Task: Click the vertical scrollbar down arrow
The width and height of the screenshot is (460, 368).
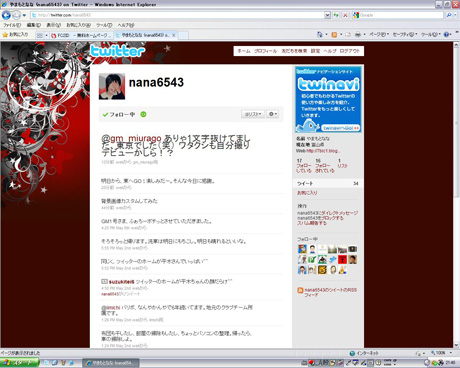Action: 456,345
